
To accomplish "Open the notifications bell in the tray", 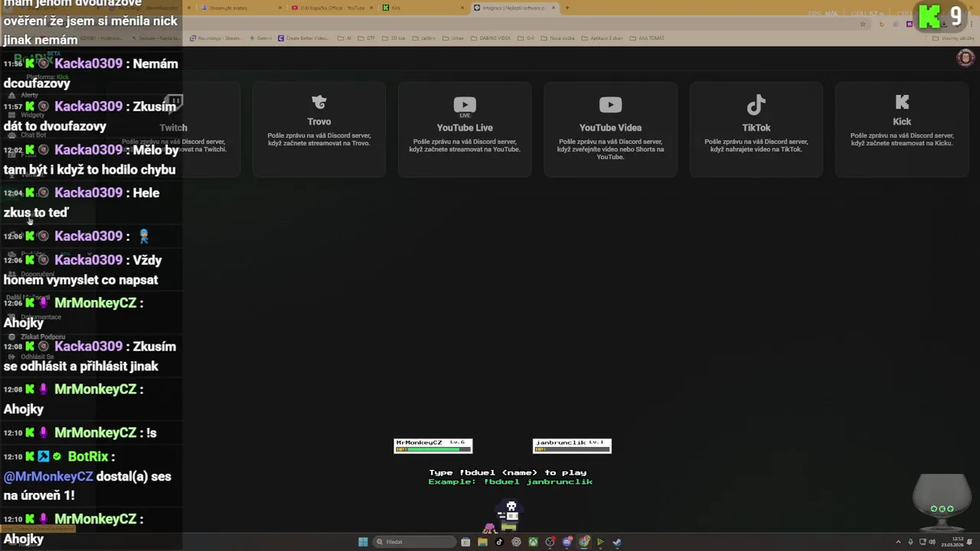I will pyautogui.click(x=969, y=542).
